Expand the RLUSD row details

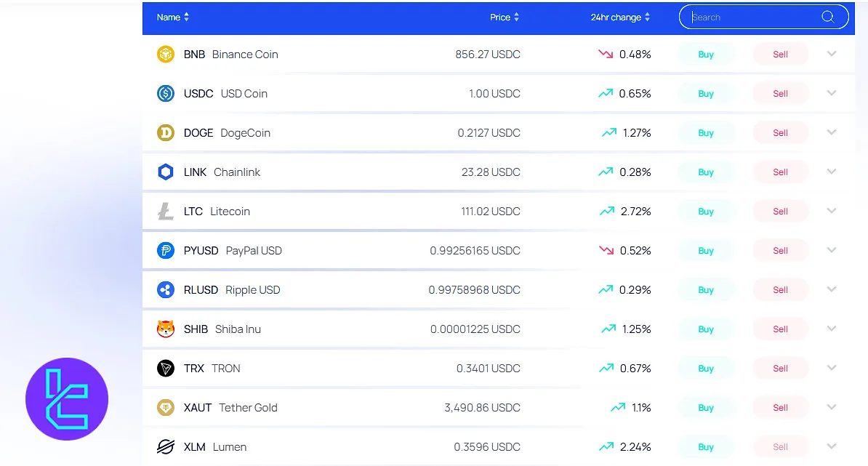(x=832, y=289)
